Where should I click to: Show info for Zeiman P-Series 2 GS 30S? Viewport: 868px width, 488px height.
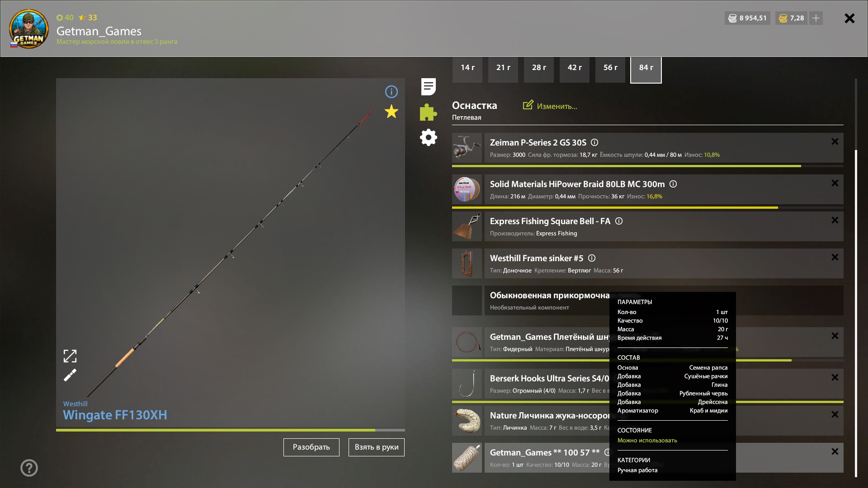[594, 142]
